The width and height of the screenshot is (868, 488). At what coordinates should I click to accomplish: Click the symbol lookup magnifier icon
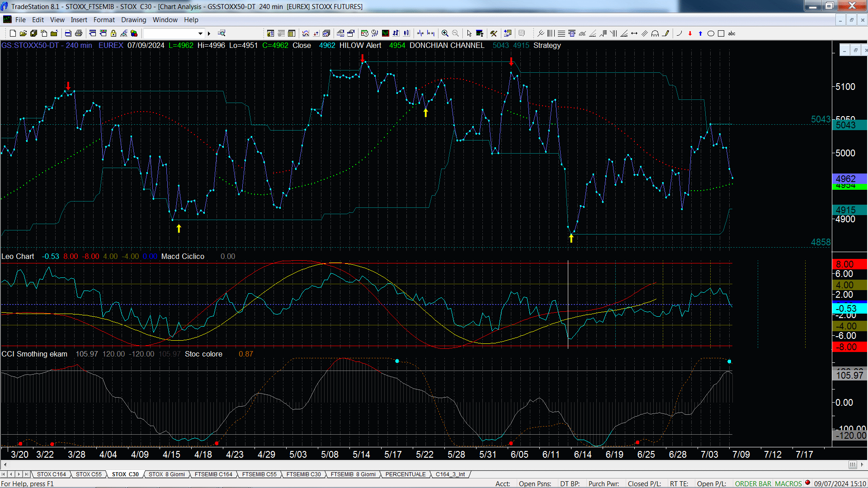click(x=222, y=33)
